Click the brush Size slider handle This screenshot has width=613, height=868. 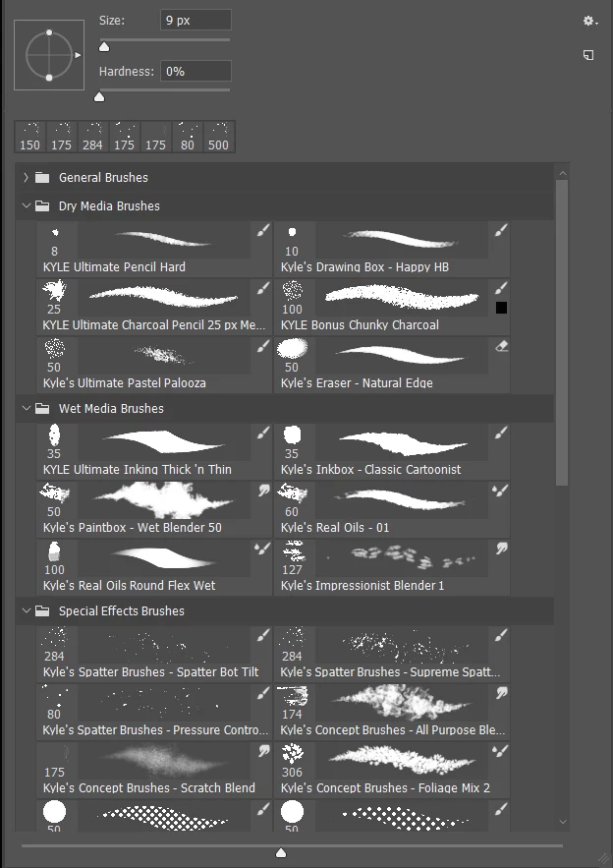[x=104, y=47]
